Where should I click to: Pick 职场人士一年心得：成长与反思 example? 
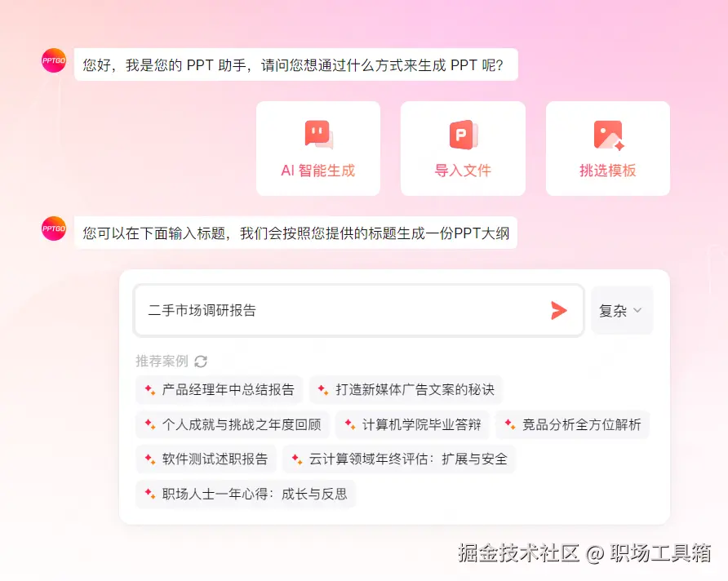(x=246, y=494)
